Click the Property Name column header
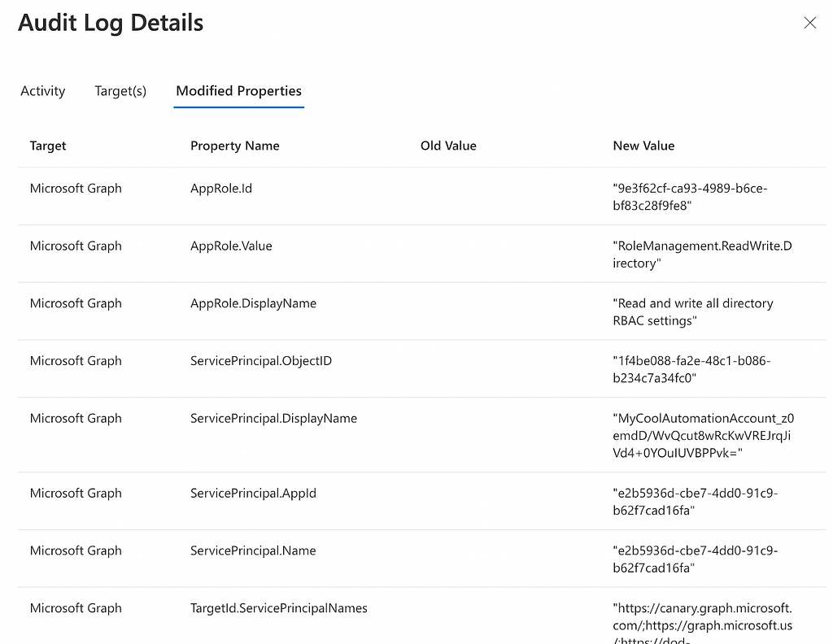833x644 pixels. 235,146
